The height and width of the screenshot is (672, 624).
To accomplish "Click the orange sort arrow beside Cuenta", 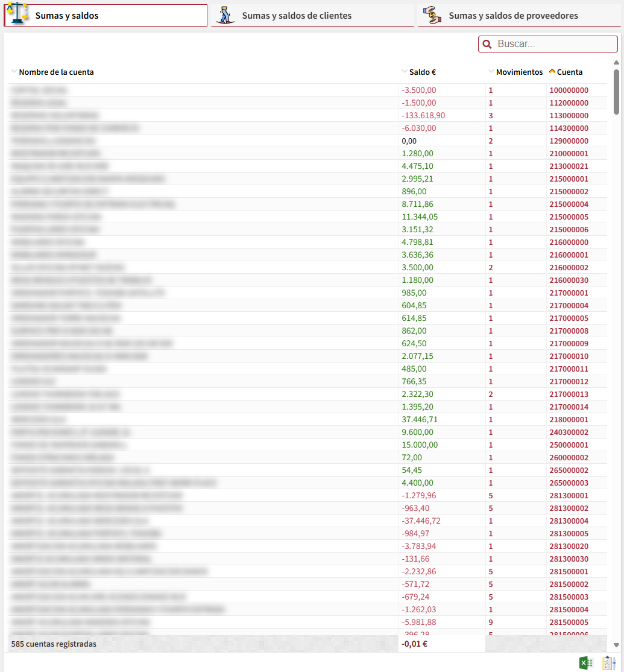I will (552, 72).
